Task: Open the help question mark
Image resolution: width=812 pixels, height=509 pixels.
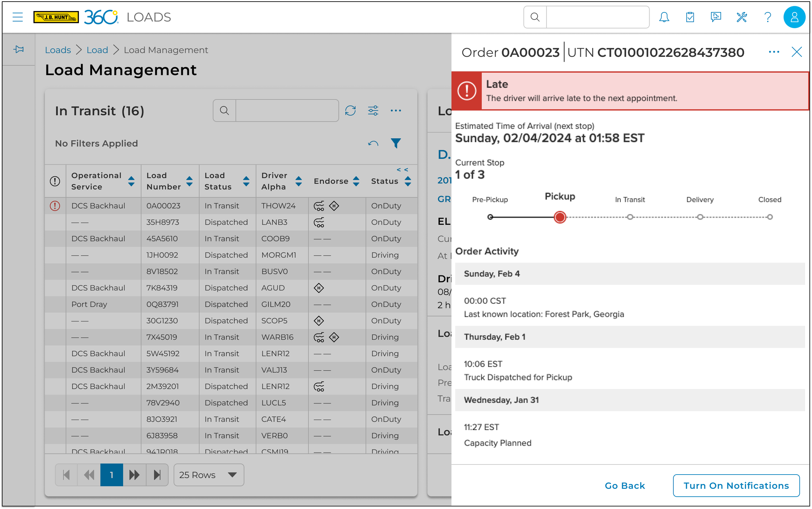Action: [x=767, y=17]
